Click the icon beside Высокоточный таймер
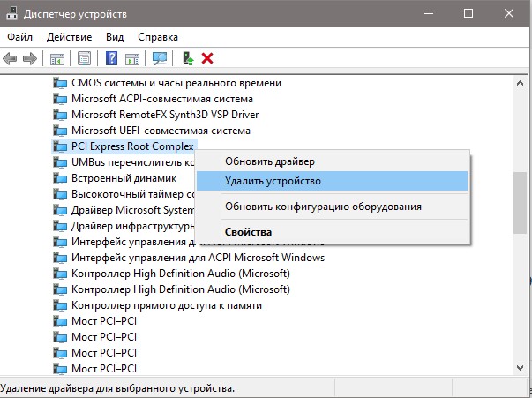 tap(60, 194)
